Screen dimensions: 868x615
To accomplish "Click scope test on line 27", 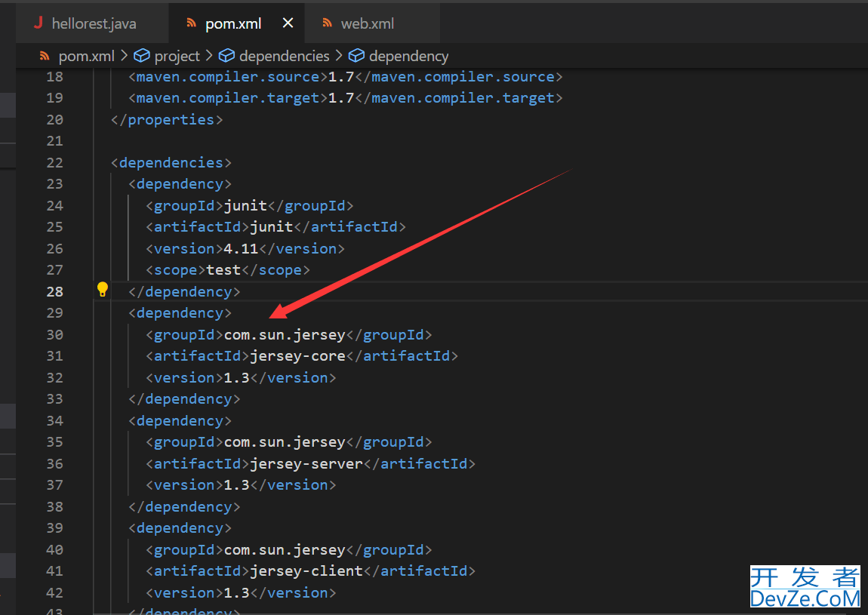I will coord(223,270).
